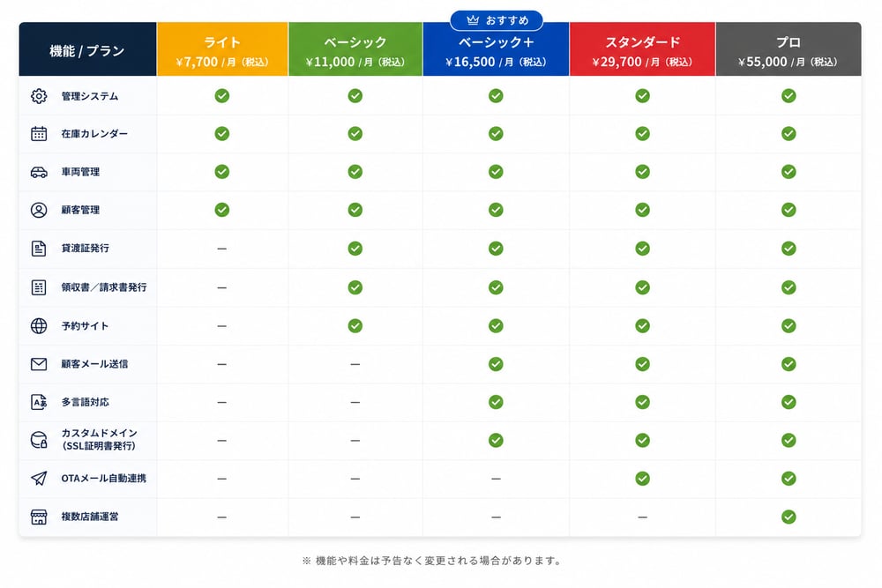The width and height of the screenshot is (882, 588).
Task: Click the プロ checkmark for 複数店舗運営
Action: pyautogui.click(x=789, y=517)
